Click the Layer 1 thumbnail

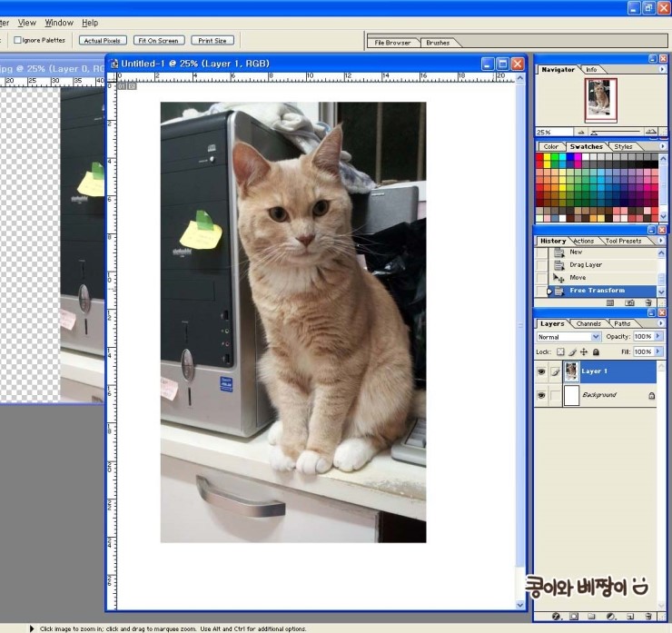571,371
